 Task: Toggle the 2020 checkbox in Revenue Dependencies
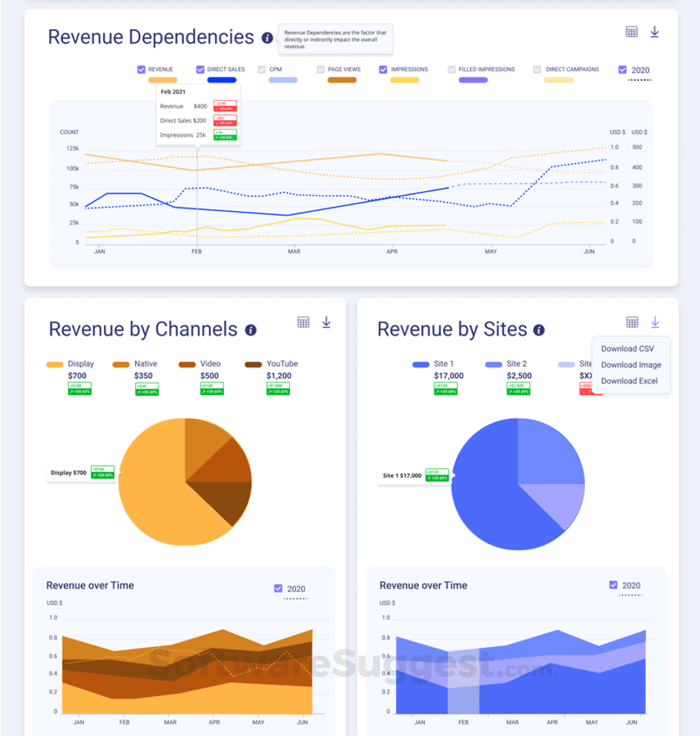pos(623,70)
